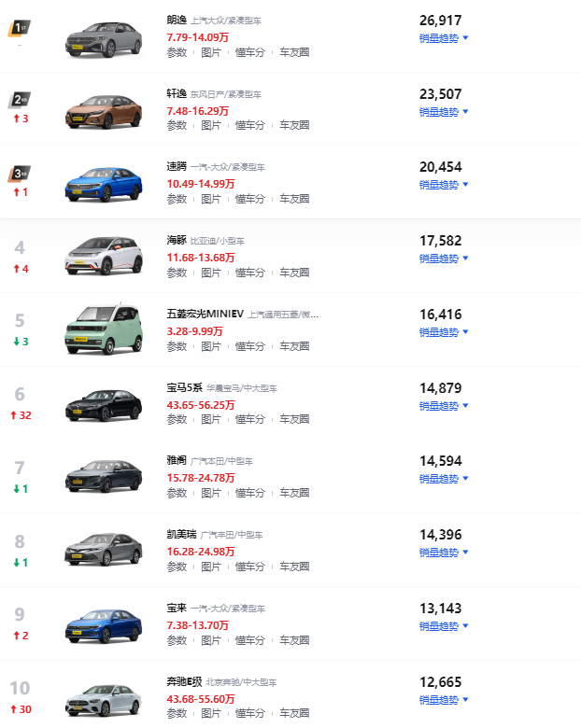Open 图片 for 五菱宏光MINIEV
The image size is (581, 728).
(x=211, y=346)
